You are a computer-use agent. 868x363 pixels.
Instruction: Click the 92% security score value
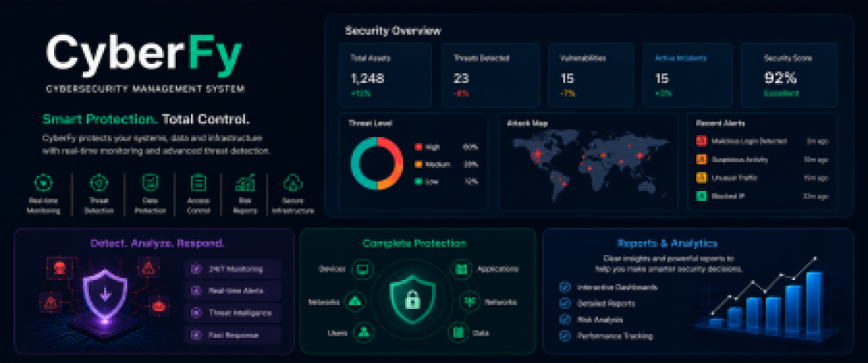(781, 79)
